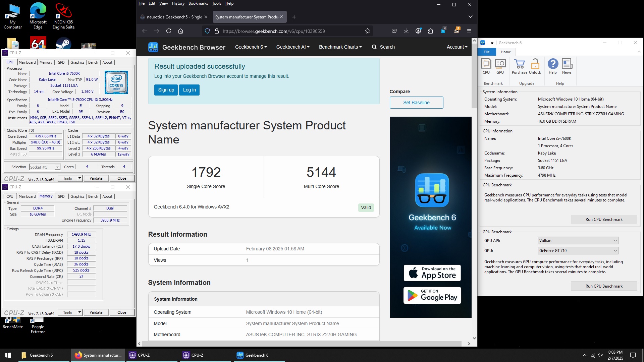644x362 pixels.
Task: Open Geekbench quick access toolbar dropdown
Action: click(x=492, y=43)
